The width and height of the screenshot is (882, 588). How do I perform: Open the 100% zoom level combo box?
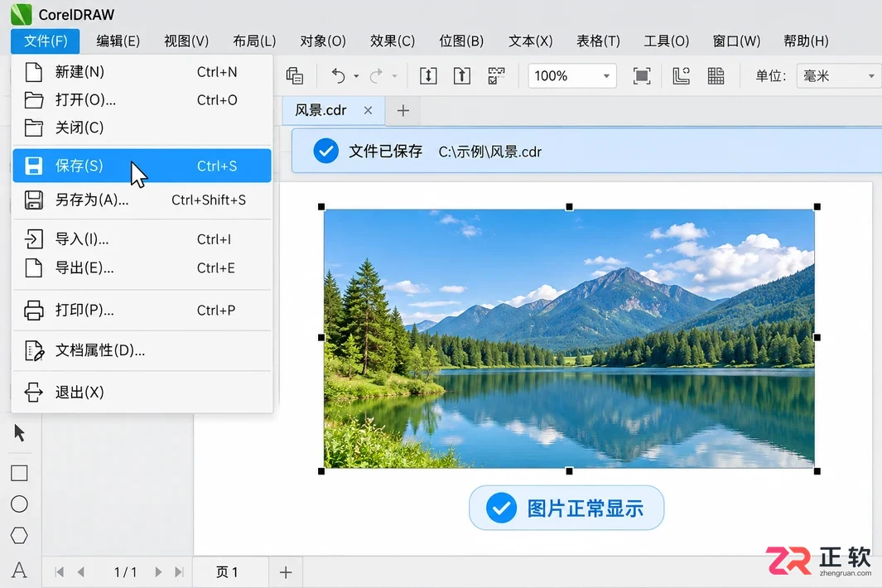tap(572, 76)
